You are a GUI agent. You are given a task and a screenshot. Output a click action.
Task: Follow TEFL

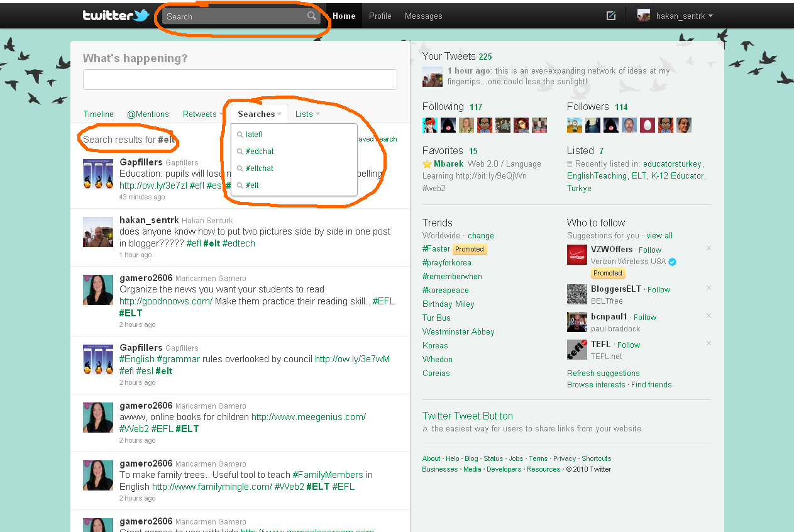pyautogui.click(x=629, y=345)
